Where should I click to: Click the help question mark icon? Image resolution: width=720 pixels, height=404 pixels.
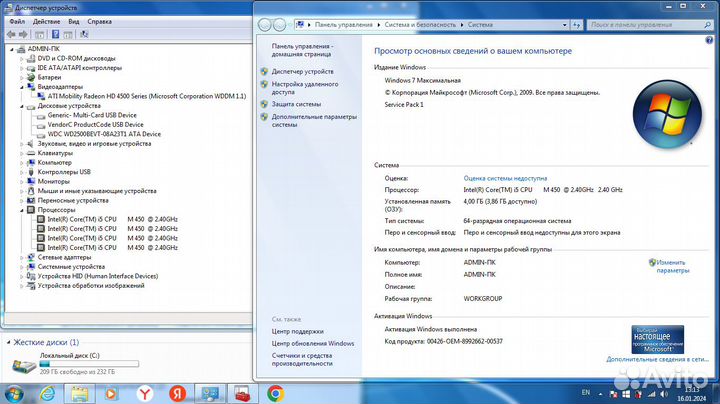click(x=709, y=40)
